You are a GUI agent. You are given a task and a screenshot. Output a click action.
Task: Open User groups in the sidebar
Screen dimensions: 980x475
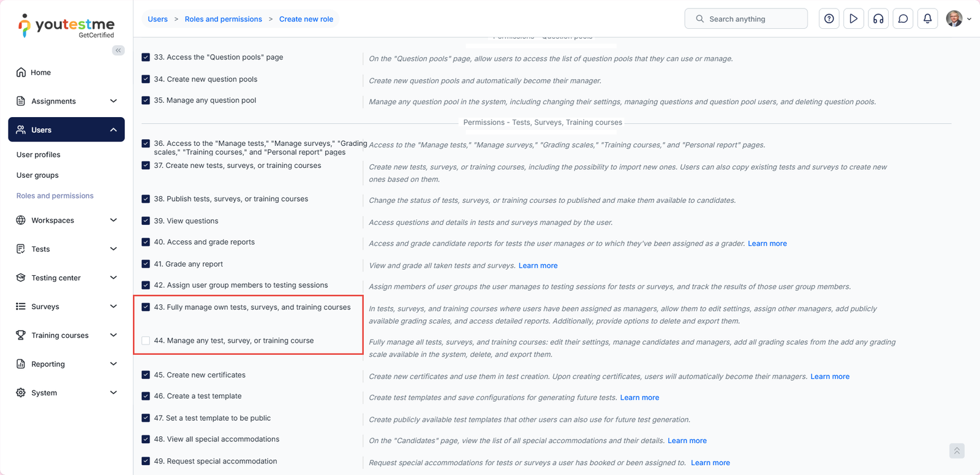37,175
